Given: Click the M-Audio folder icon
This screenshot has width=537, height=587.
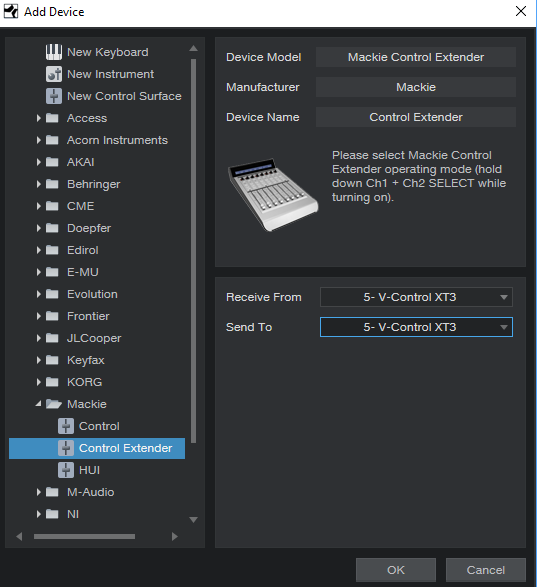Looking at the screenshot, I should pos(52,492).
